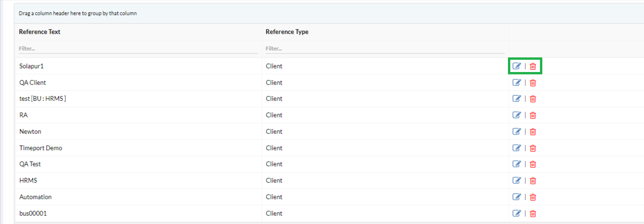Edit the Automation reference entry

tap(516, 197)
